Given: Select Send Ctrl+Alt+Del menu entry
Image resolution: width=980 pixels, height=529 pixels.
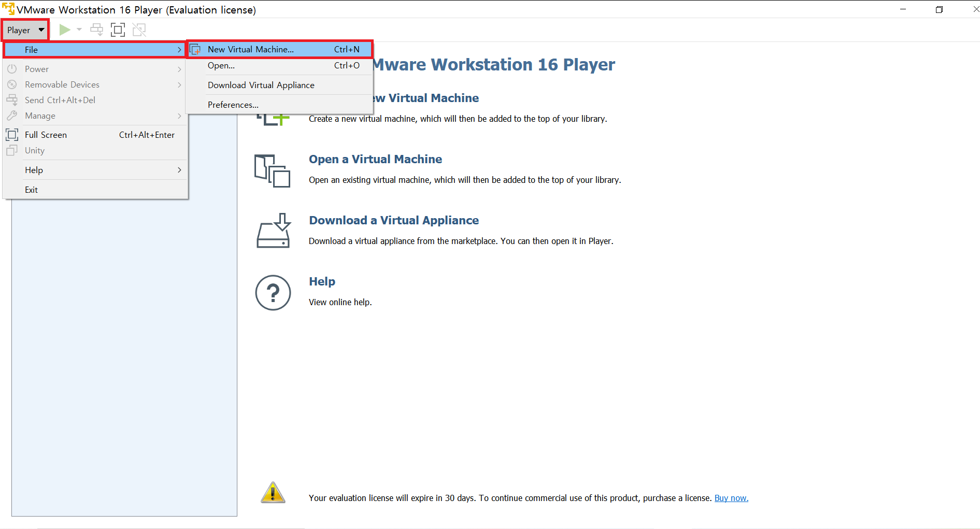Looking at the screenshot, I should 94,100.
